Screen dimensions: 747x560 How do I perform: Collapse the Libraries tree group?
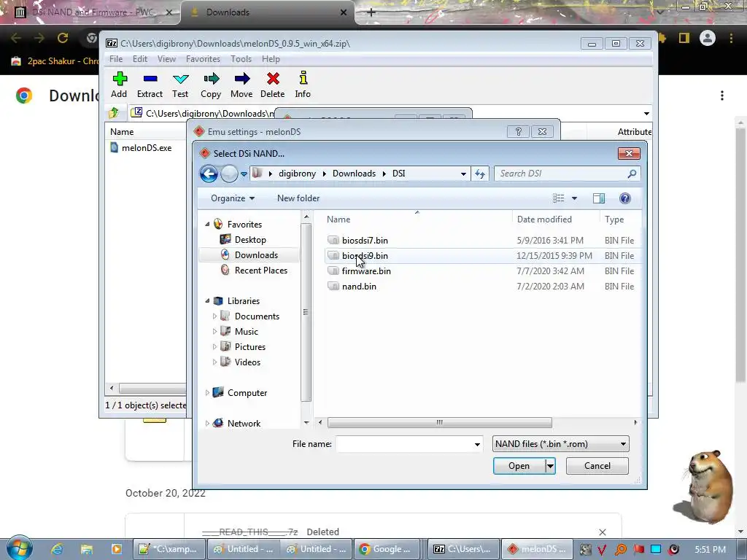tap(207, 301)
